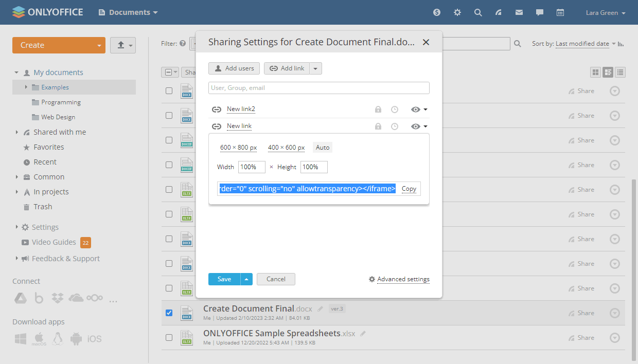Open Advanced settings in sharing dialog
Image resolution: width=638 pixels, height=364 pixels.
click(403, 279)
